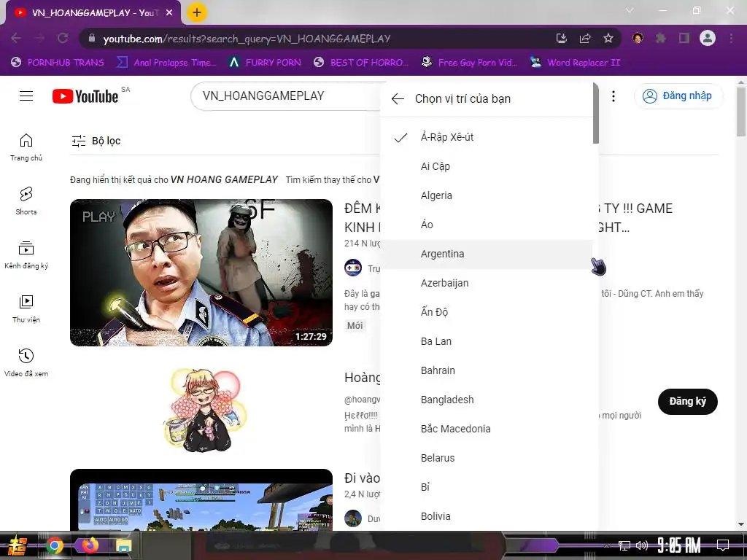The image size is (747, 560).
Task: Click the browser back arrow
Action: 16,38
